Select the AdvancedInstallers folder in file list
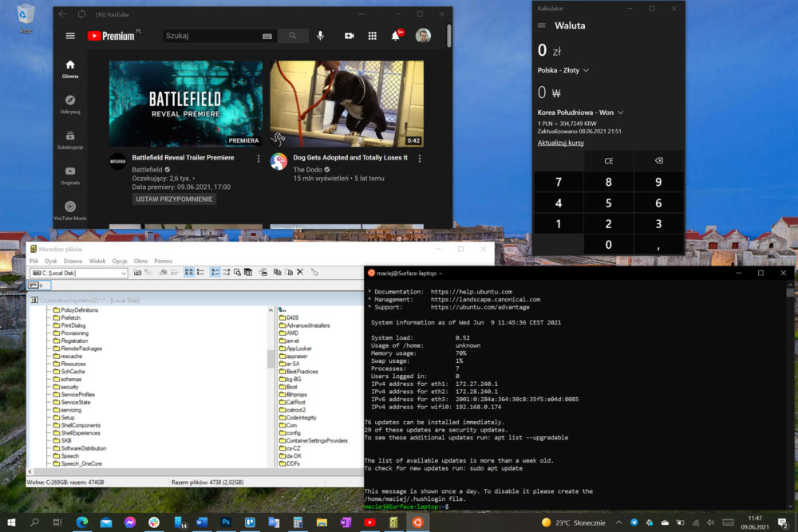Viewport: 798px width, 532px height. pyautogui.click(x=304, y=325)
